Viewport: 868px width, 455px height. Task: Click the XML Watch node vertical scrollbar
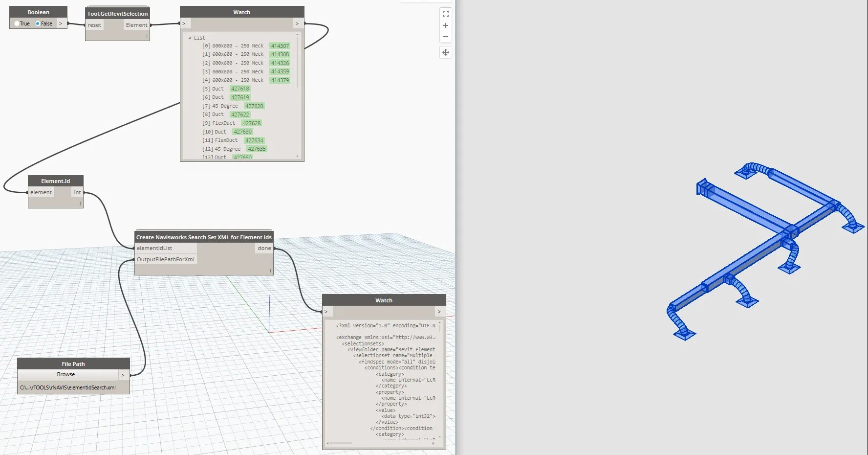click(x=439, y=328)
